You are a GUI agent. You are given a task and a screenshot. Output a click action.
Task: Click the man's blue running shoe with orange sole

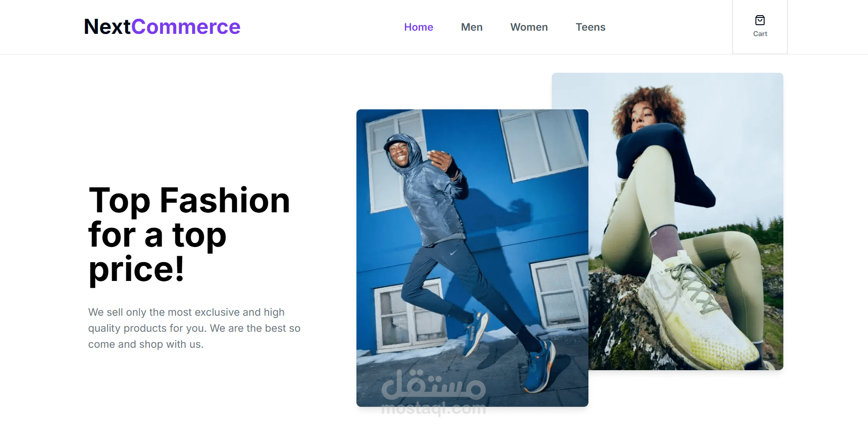(x=540, y=366)
